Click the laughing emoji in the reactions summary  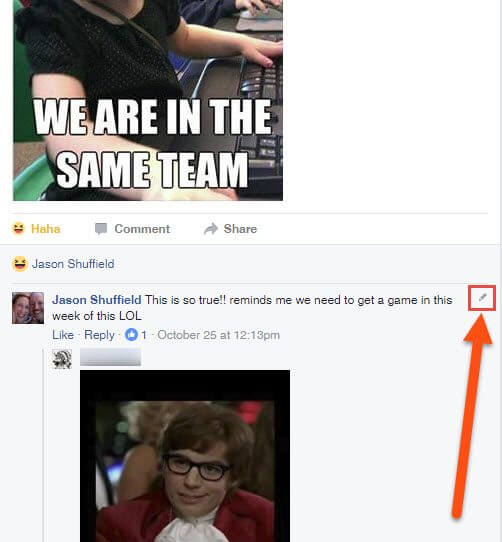coord(20,264)
